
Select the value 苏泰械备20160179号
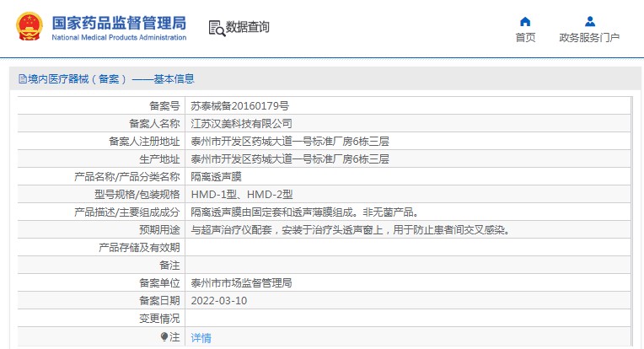pyautogui.click(x=240, y=106)
